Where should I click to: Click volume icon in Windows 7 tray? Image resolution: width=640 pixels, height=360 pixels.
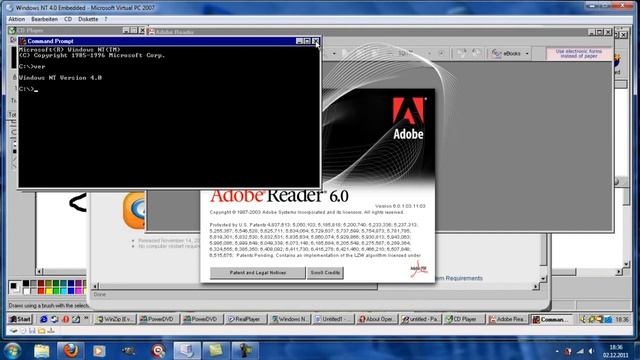click(x=591, y=351)
